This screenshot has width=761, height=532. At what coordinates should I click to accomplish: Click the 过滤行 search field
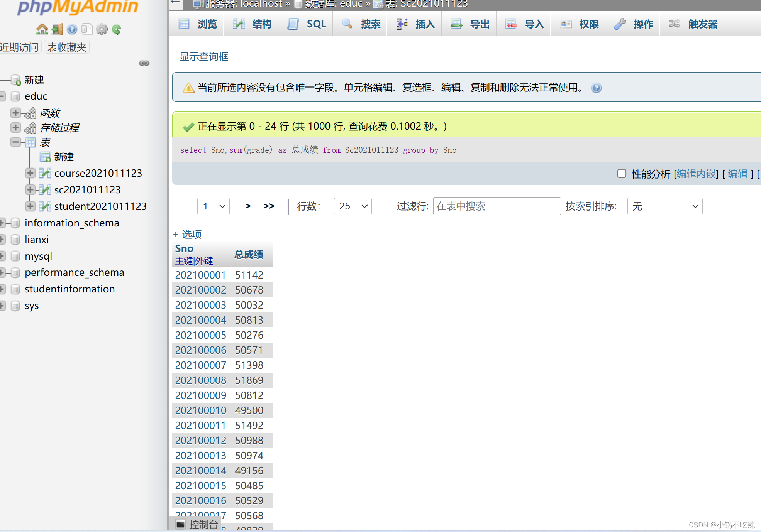click(497, 206)
